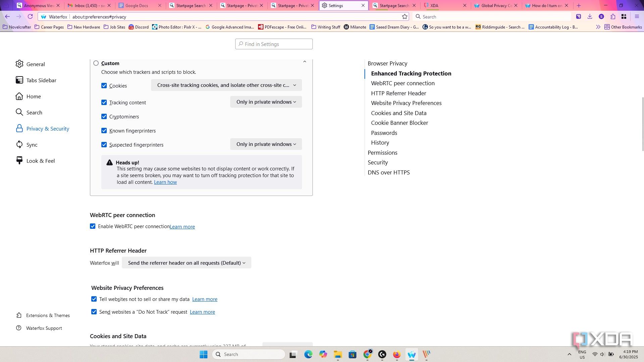Bookmark this page with the star icon

[405, 16]
